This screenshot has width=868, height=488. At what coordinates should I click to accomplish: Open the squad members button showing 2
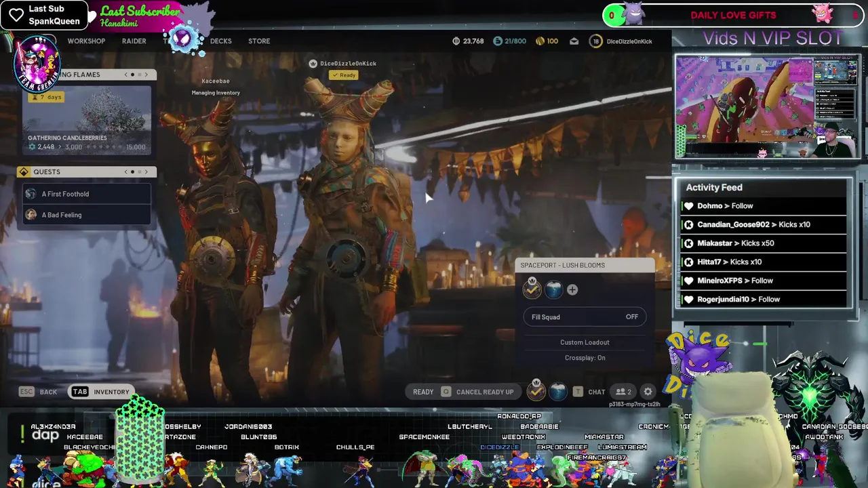[623, 392]
